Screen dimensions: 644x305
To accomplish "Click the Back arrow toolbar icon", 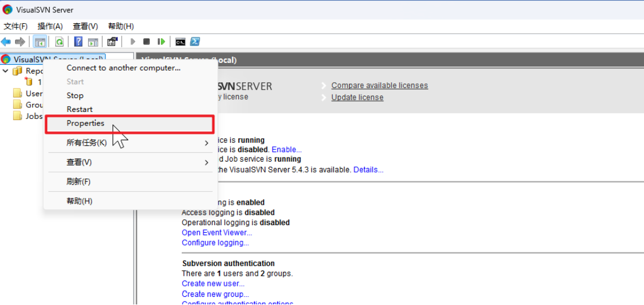I will pos(6,41).
